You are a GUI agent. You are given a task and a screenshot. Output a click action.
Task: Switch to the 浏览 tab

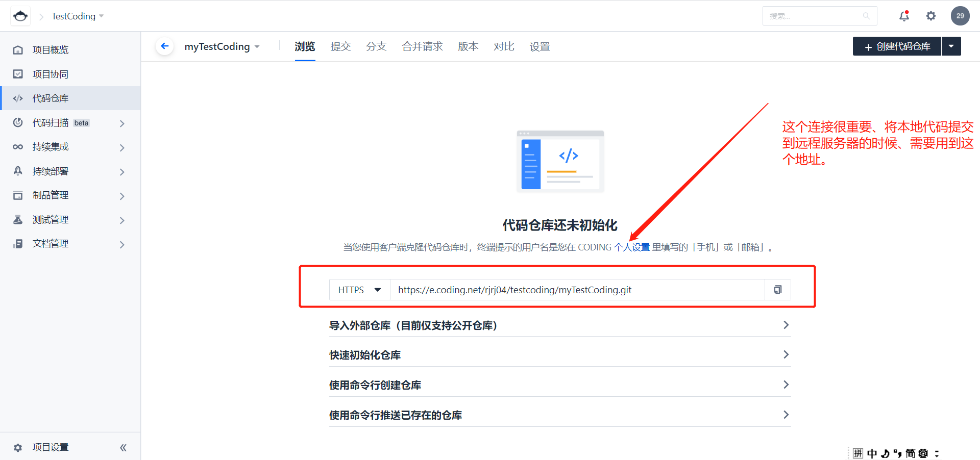pyautogui.click(x=305, y=46)
